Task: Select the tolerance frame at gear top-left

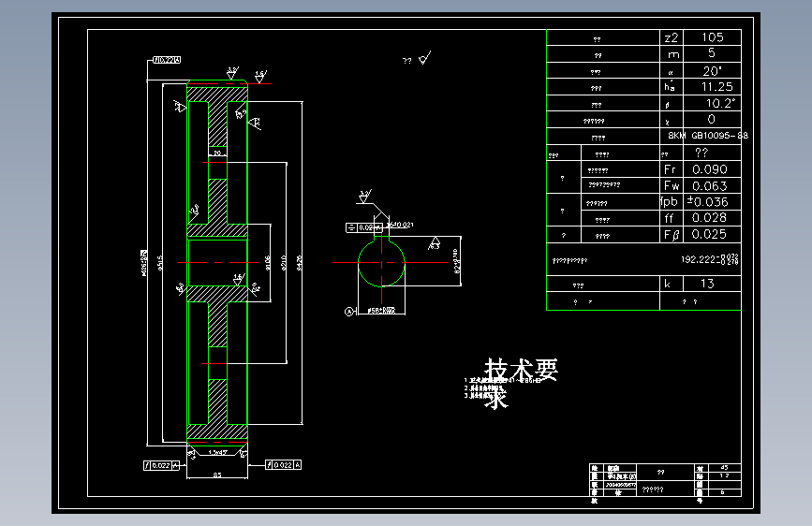Action: coord(166,60)
